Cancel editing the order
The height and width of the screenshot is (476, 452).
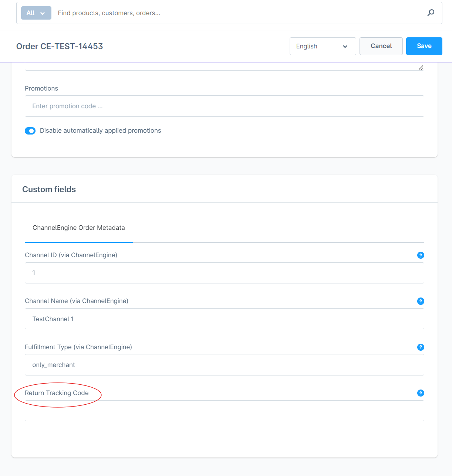pyautogui.click(x=381, y=46)
